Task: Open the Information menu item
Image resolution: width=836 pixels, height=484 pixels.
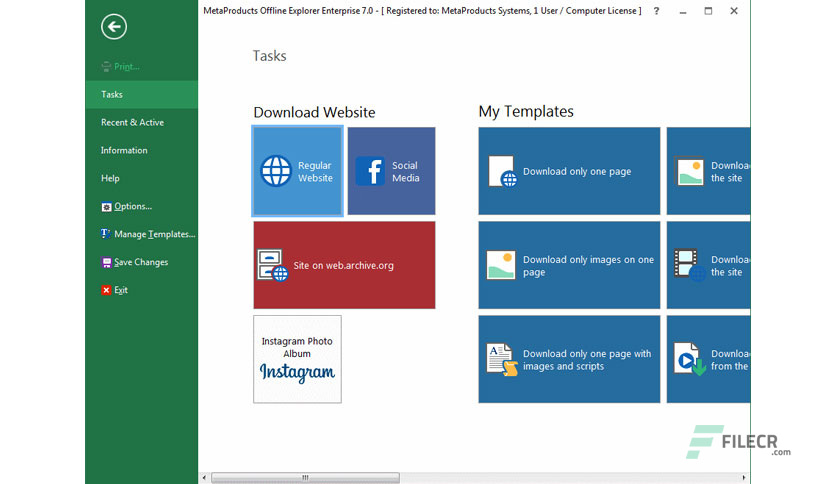Action: click(x=141, y=150)
